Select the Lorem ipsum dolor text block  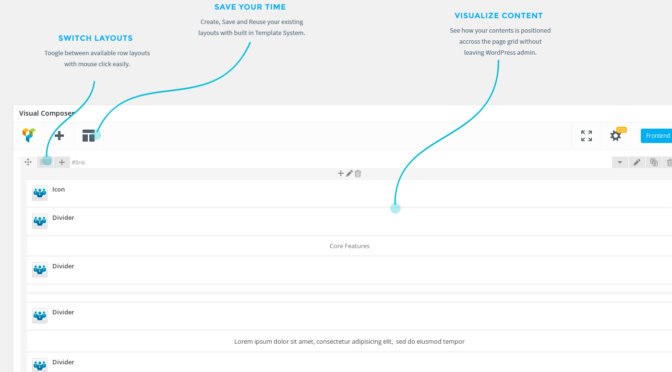point(349,342)
